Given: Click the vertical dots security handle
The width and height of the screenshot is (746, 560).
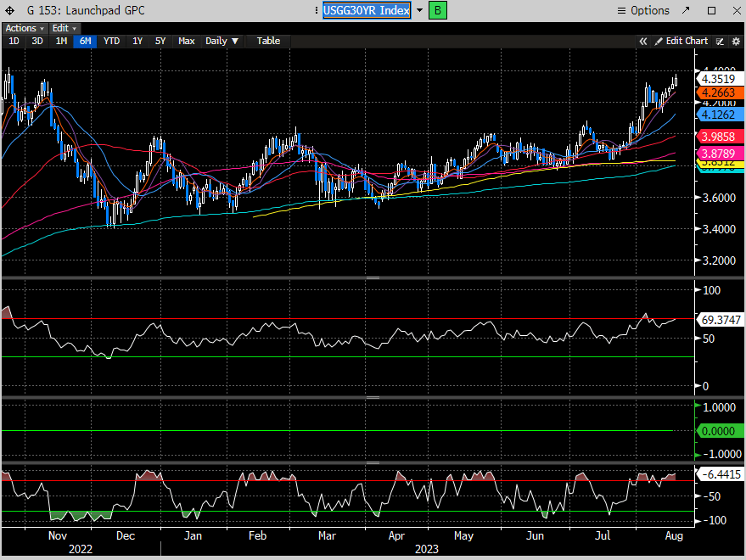Looking at the screenshot, I should coord(315,10).
